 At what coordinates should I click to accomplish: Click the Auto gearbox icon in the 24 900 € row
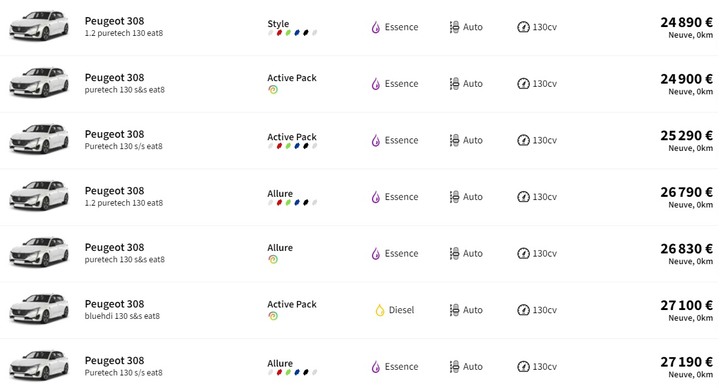click(454, 84)
